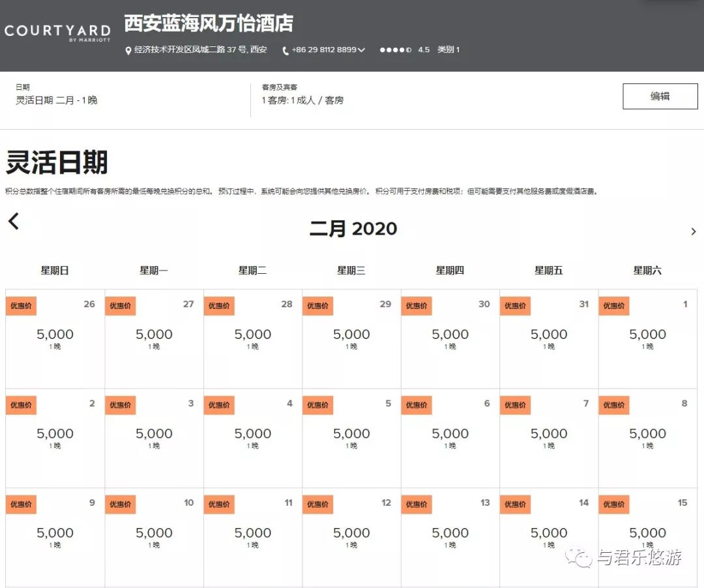
Task: Click the 星期五 column header
Action: [x=549, y=271]
